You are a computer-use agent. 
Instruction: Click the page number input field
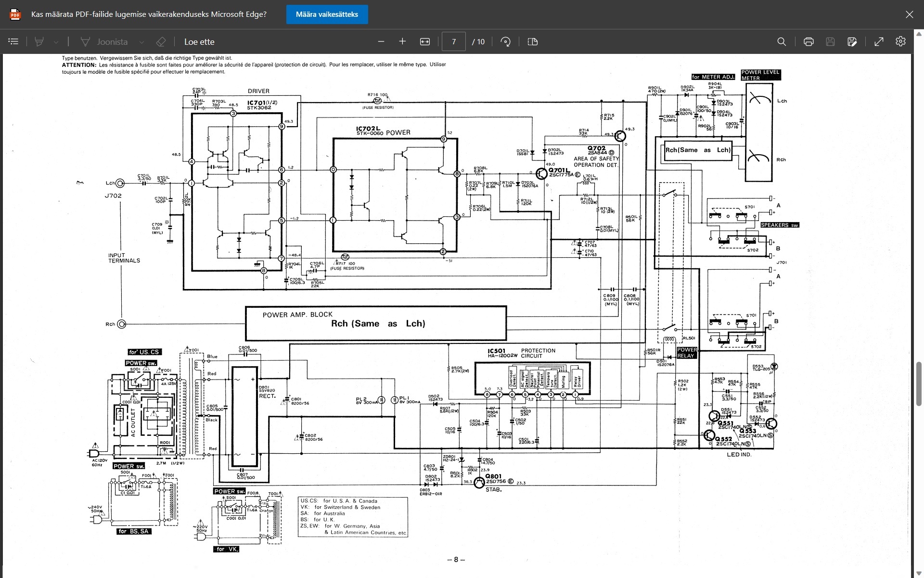[453, 41]
